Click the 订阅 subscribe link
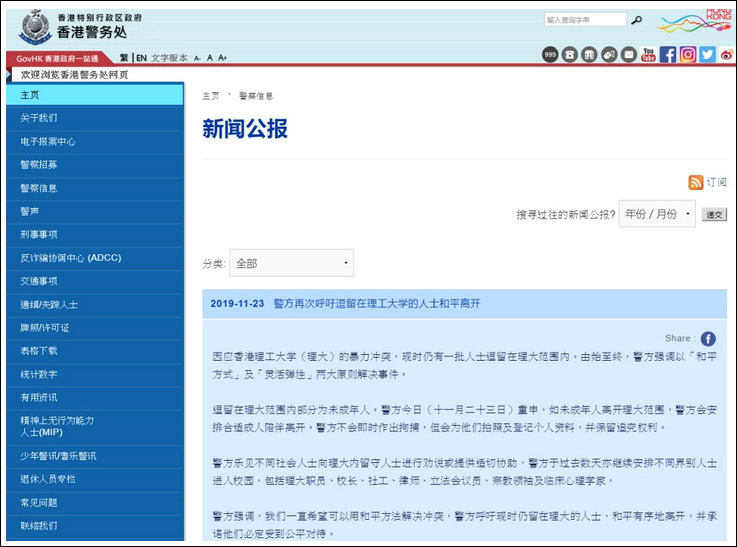Screen dimensions: 737x547 (716, 182)
